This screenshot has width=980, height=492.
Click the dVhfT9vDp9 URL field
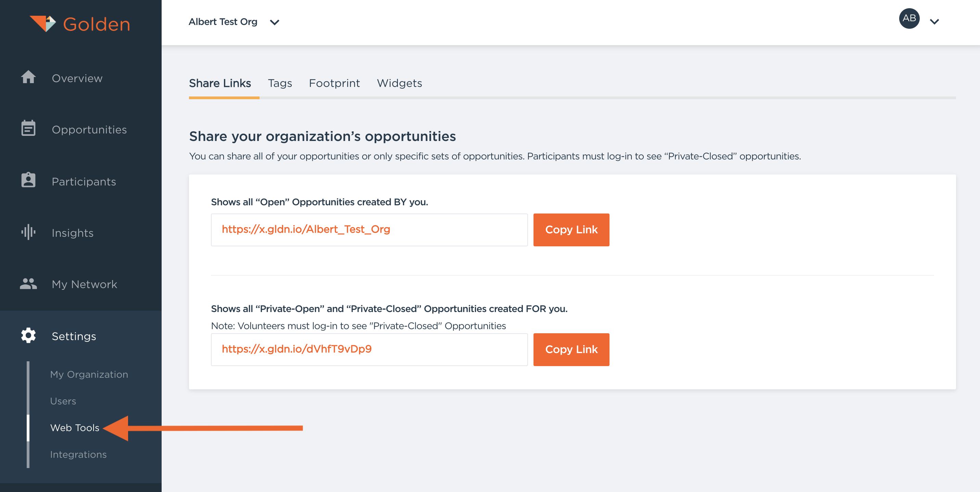coord(369,349)
